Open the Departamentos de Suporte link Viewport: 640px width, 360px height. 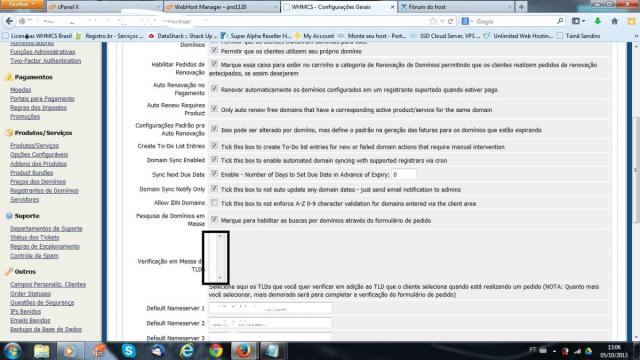pos(46,229)
